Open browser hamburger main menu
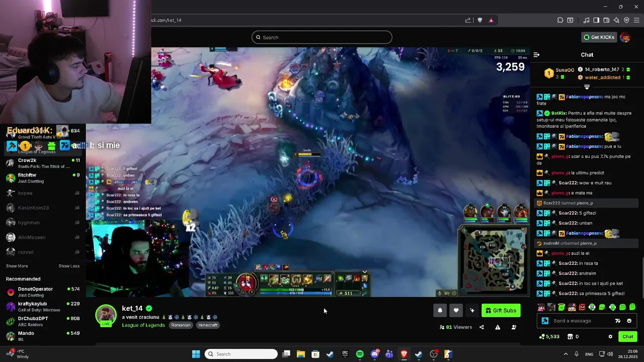This screenshot has height=362, width=644. coord(636,20)
